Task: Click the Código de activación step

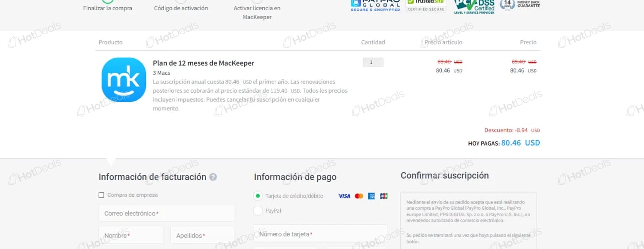Action: tap(181, 8)
